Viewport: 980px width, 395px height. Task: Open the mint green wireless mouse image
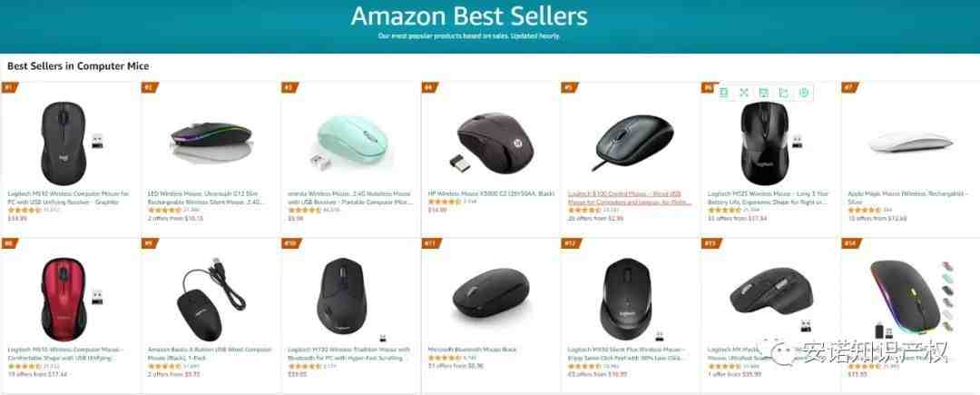coord(353,143)
